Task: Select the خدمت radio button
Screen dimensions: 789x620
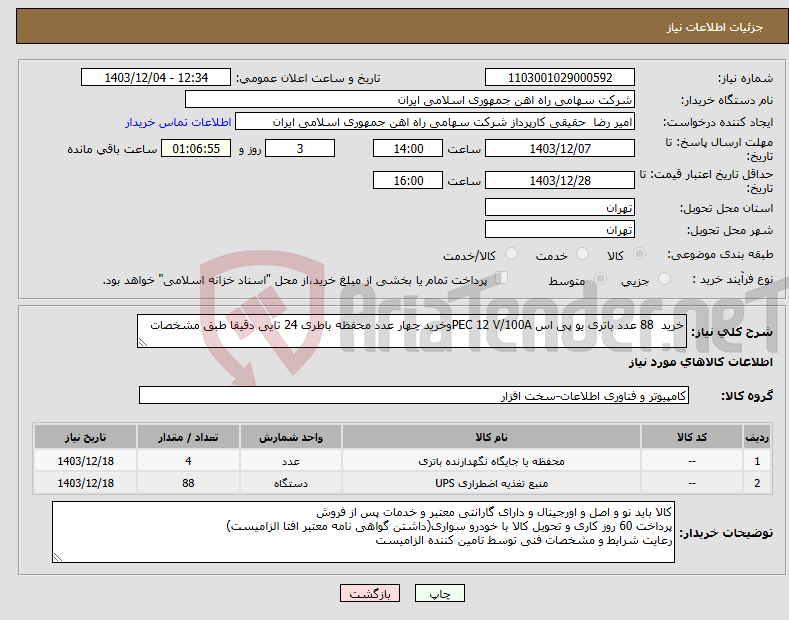Action: point(582,254)
